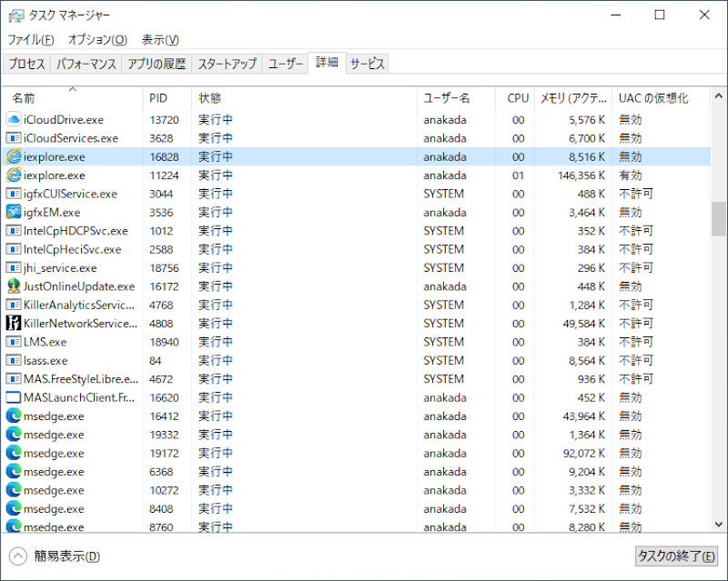The image size is (728, 581).
Task: Click the タスクの終了 button
Action: click(675, 556)
